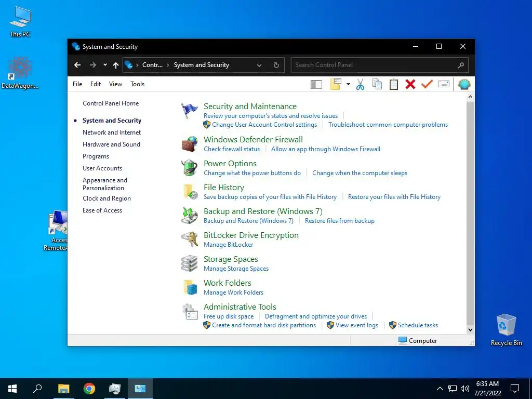Viewport: 532px width, 399px height.
Task: Click Change when the computer sleeps
Action: [360, 173]
